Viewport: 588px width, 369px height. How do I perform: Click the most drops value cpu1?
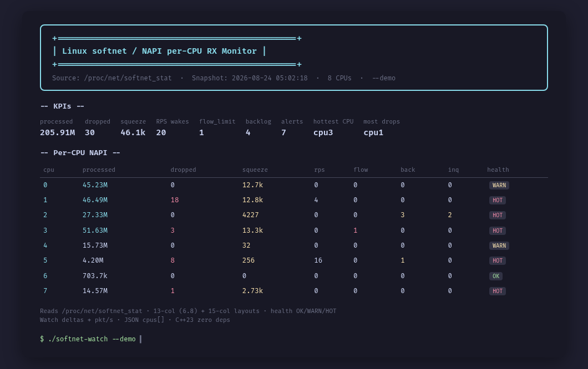click(373, 132)
